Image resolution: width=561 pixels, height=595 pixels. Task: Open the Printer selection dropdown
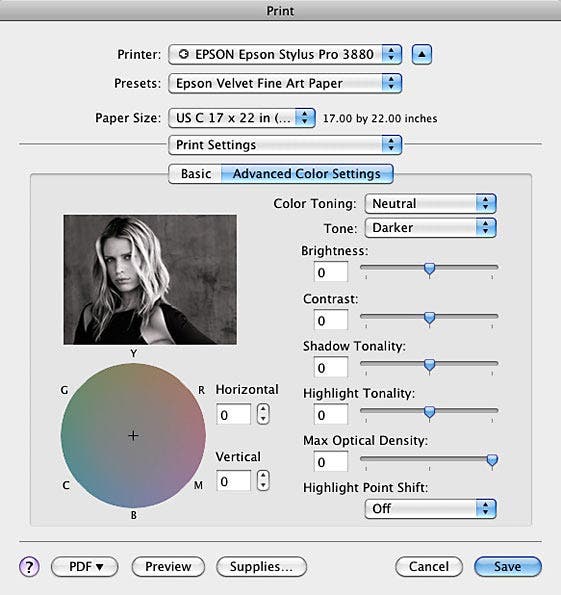(x=285, y=54)
